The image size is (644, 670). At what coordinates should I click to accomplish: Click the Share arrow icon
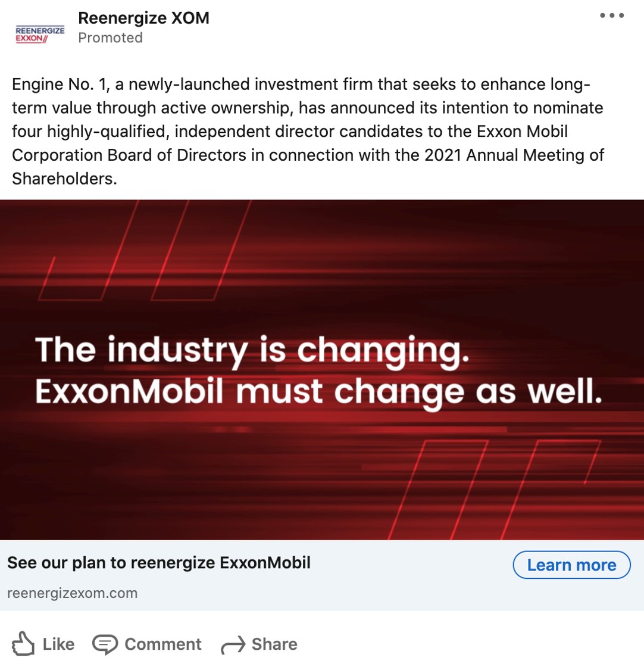click(x=233, y=645)
